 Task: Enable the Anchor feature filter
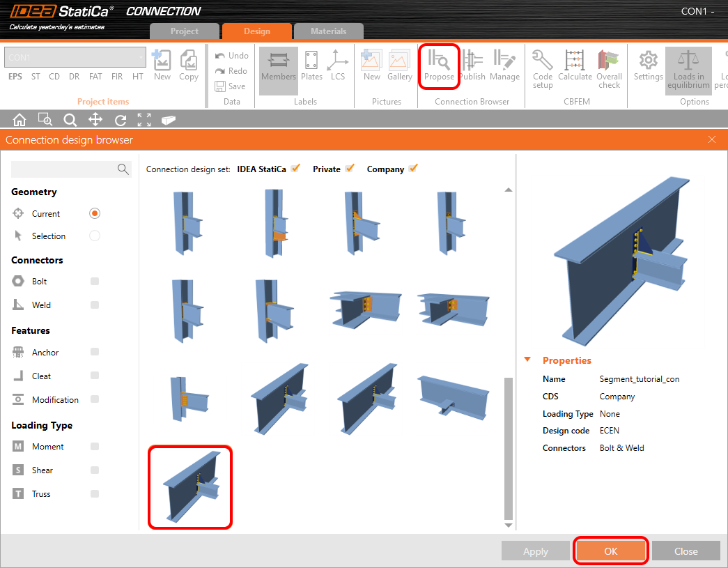pos(95,352)
